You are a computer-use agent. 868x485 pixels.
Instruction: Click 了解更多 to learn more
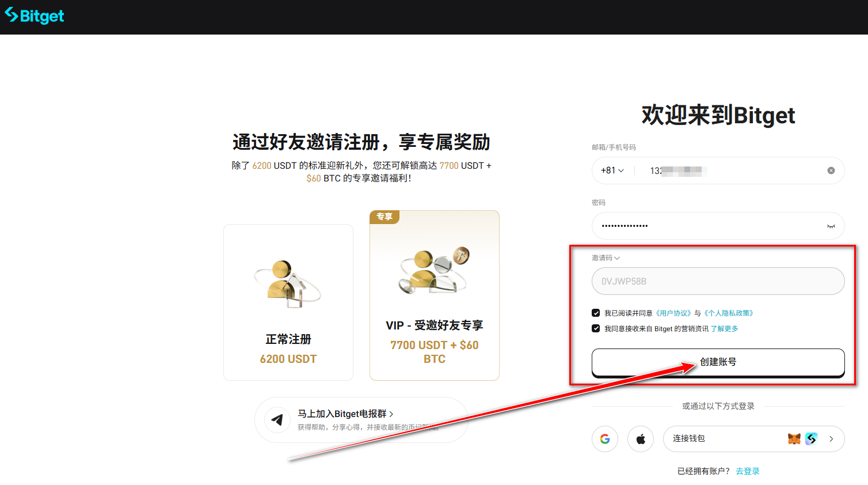click(x=725, y=329)
